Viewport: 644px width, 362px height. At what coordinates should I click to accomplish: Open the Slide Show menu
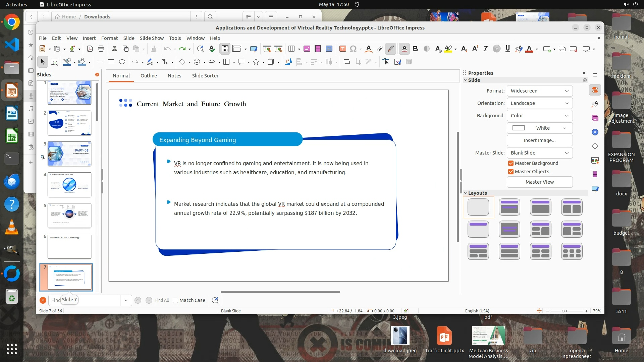152,38
